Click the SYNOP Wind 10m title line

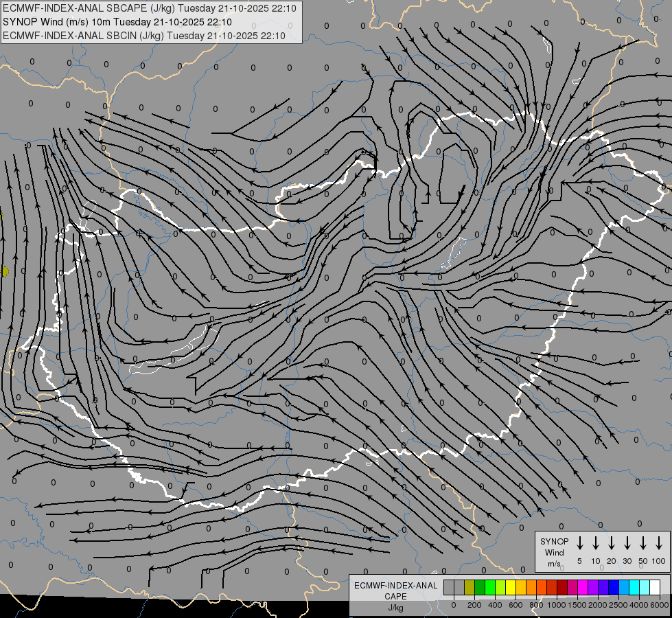click(117, 22)
